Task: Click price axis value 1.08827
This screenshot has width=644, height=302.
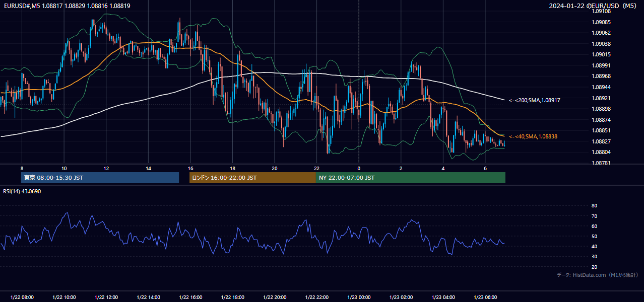Action: pyautogui.click(x=601, y=141)
